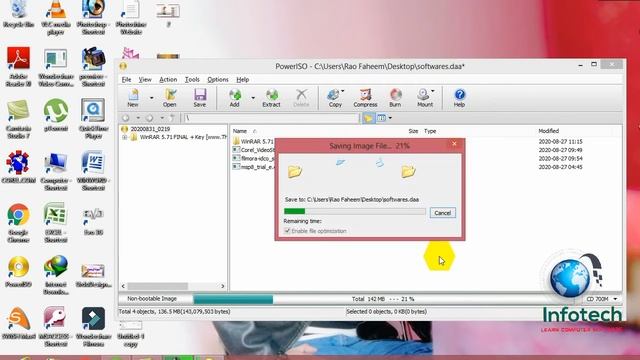Open the Help menu
This screenshot has height=360, width=640.
point(242,80)
